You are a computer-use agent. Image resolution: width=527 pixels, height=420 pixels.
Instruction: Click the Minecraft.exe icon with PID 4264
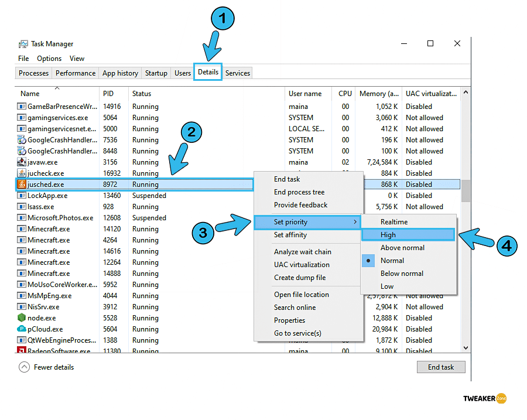[22, 240]
